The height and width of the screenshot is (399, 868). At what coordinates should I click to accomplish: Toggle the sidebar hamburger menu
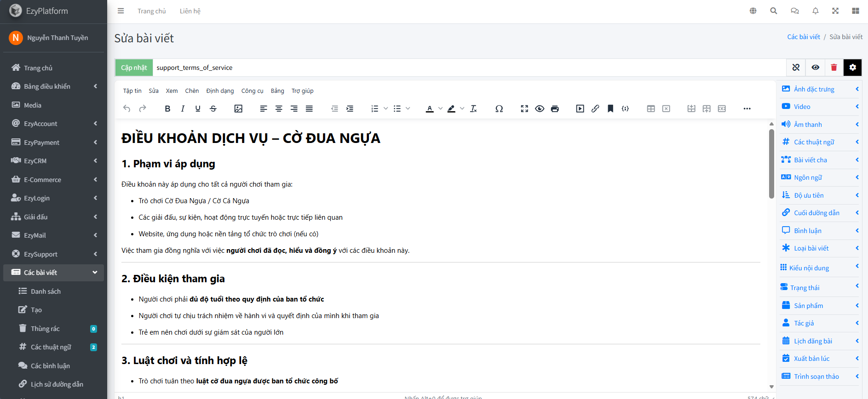(121, 11)
